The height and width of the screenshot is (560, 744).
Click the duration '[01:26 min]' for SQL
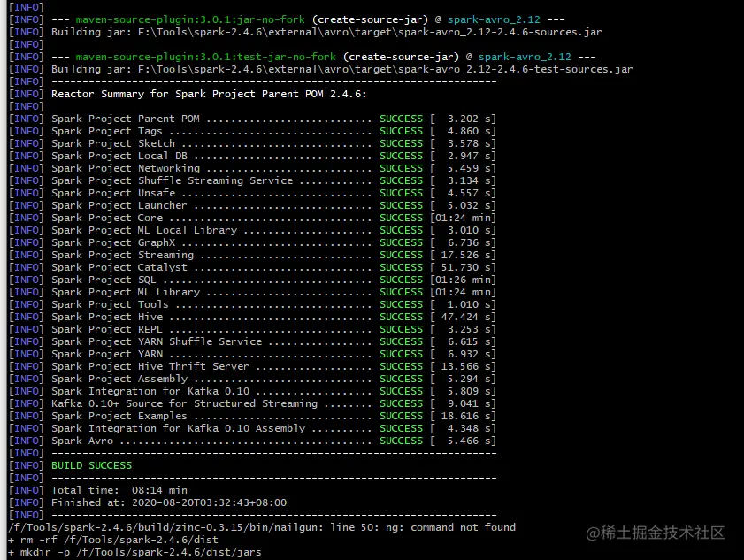pyautogui.click(x=463, y=280)
